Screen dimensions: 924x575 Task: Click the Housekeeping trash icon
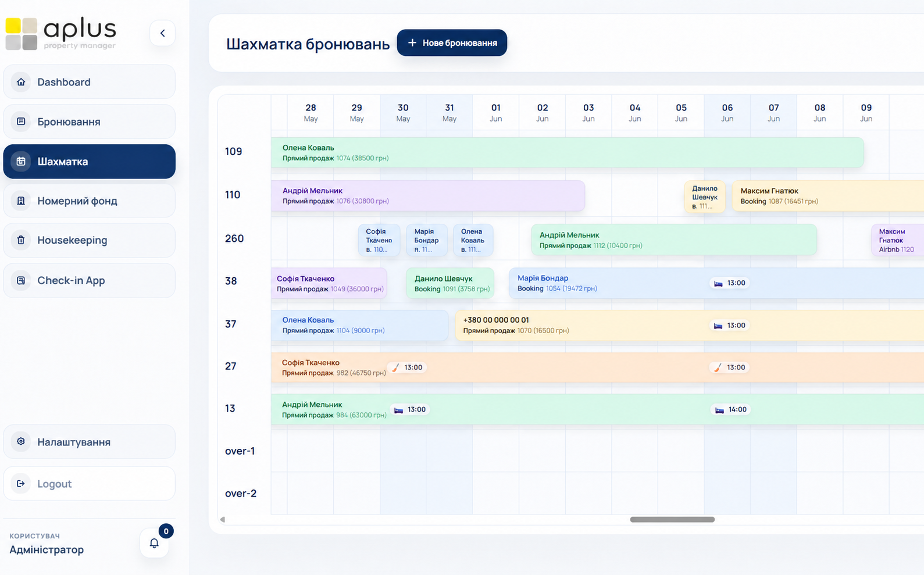click(21, 240)
